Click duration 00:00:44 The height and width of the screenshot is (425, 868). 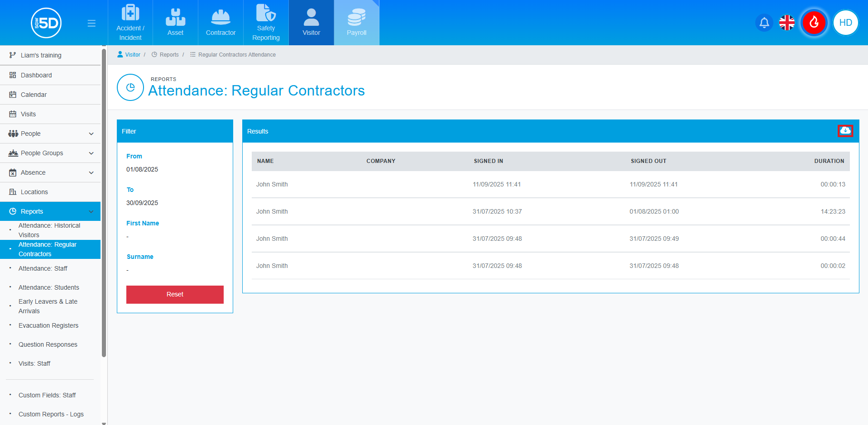(833, 239)
